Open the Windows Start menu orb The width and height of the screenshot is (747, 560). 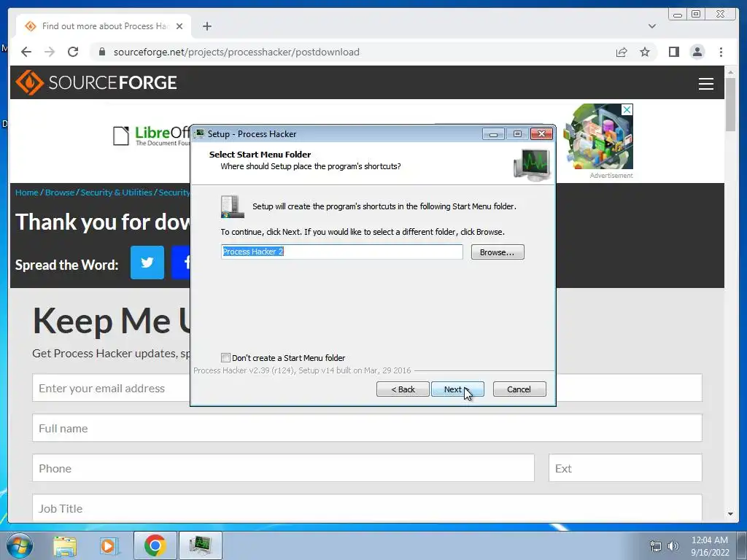tap(20, 545)
